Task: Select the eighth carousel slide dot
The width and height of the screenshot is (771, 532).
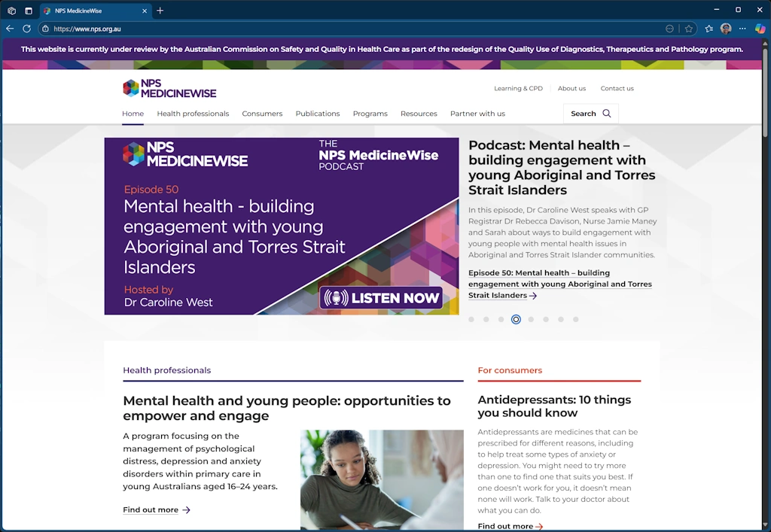Action: 576,319
